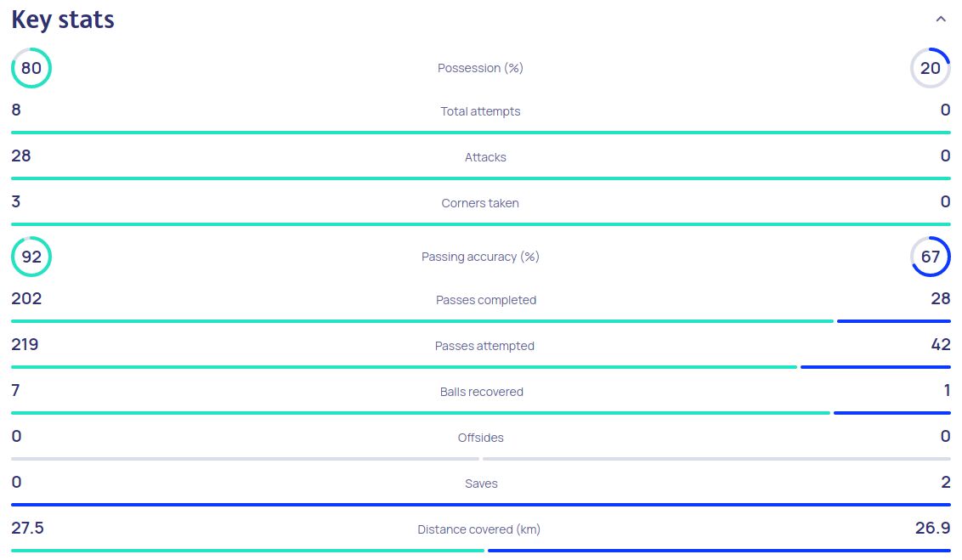Click the Offsides stat label

[480, 438]
